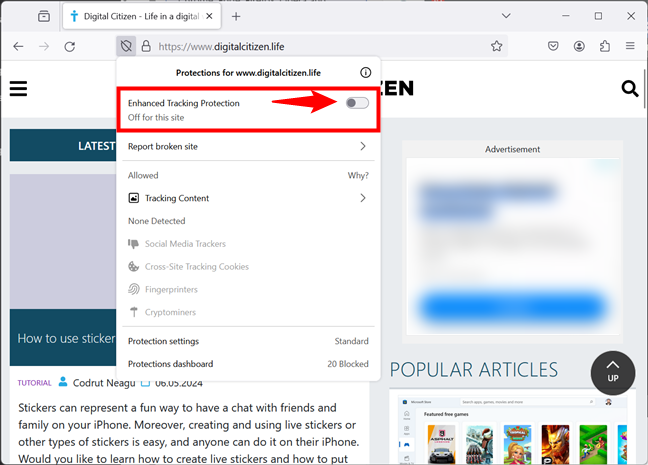Open Report broken site

pos(248,146)
